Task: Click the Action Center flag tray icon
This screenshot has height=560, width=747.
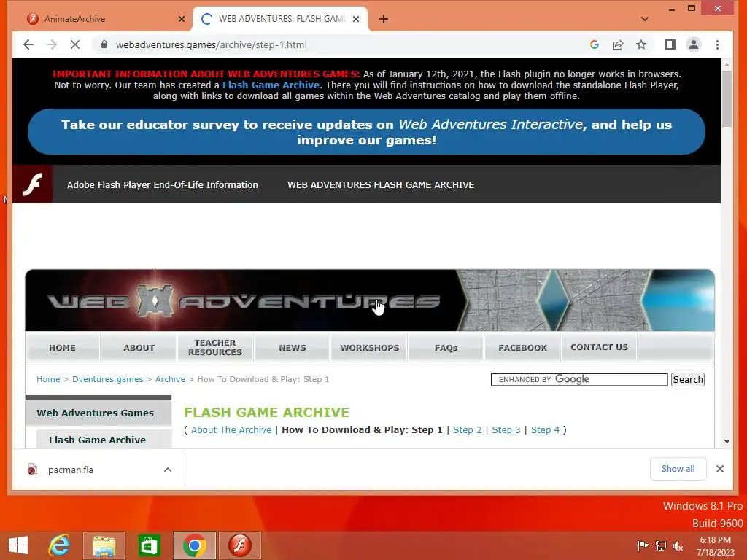Action: pos(643,545)
